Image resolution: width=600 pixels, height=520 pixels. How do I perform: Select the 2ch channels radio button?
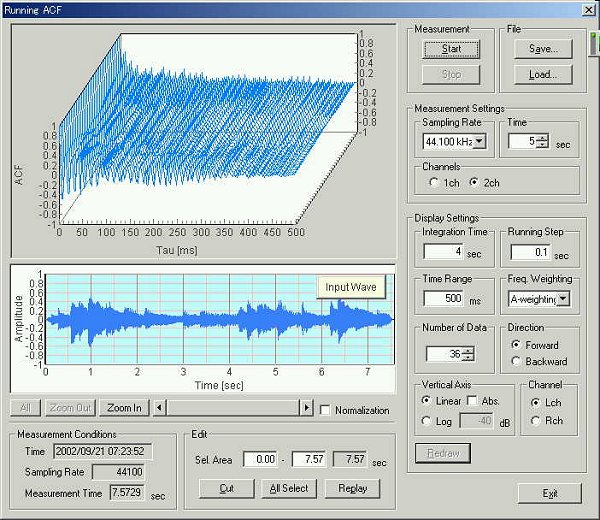[x=476, y=183]
